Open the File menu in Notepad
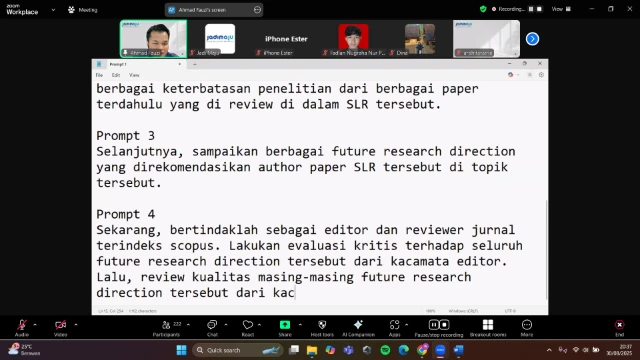 coord(99,75)
